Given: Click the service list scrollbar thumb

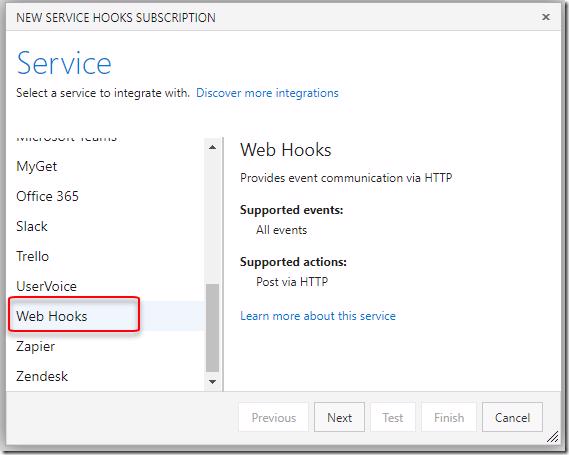Looking at the screenshot, I should point(213,328).
